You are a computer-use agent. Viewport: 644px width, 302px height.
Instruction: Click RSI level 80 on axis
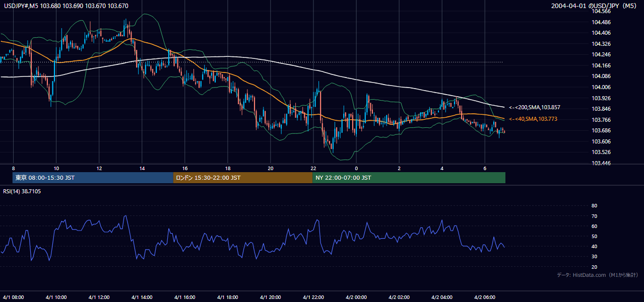[594, 206]
